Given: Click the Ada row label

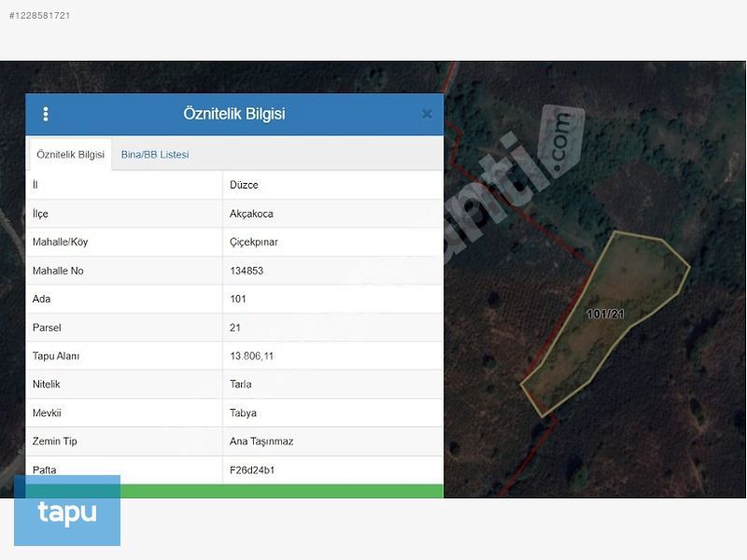Looking at the screenshot, I should (41, 299).
